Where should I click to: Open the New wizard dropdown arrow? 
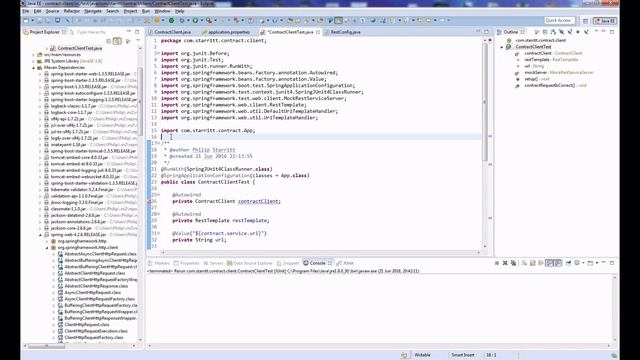[32, 20]
